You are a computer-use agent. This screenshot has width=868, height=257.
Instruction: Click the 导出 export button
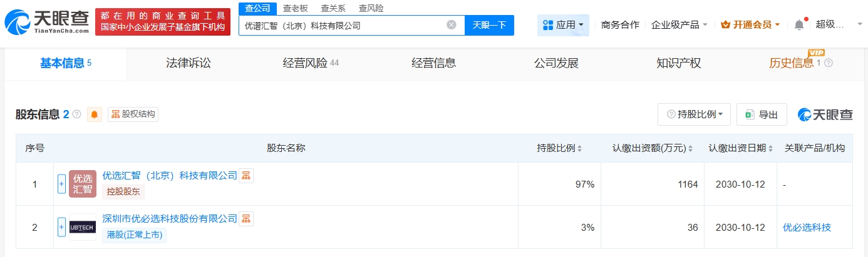(x=762, y=114)
